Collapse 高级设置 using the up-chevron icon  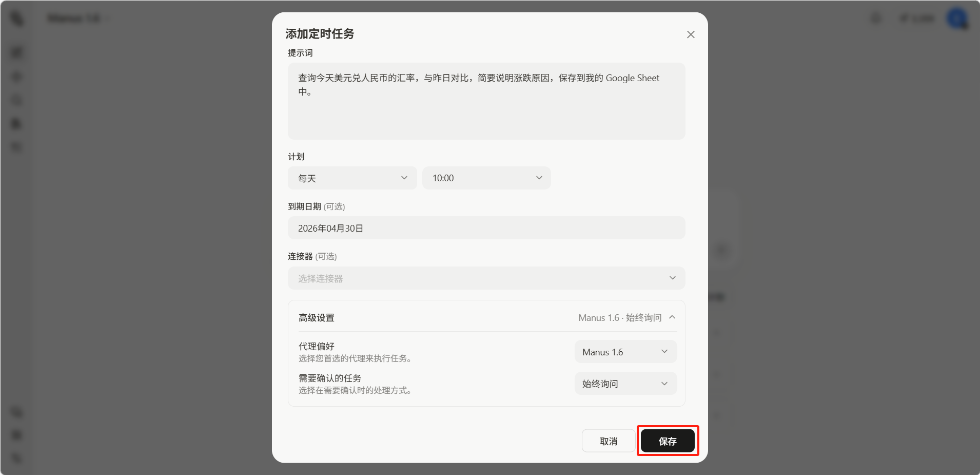pyautogui.click(x=672, y=317)
